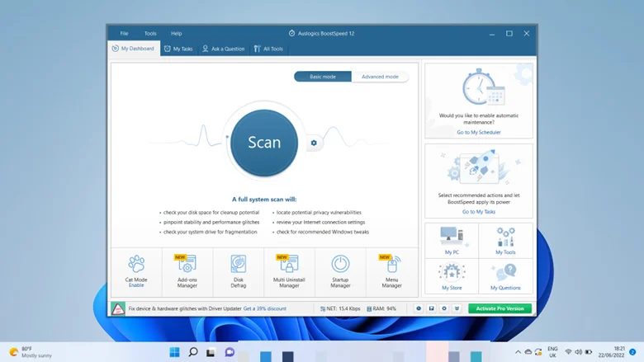The width and height of the screenshot is (644, 362).
Task: Click the BoostSpeed 12 title icon
Action: (x=291, y=33)
